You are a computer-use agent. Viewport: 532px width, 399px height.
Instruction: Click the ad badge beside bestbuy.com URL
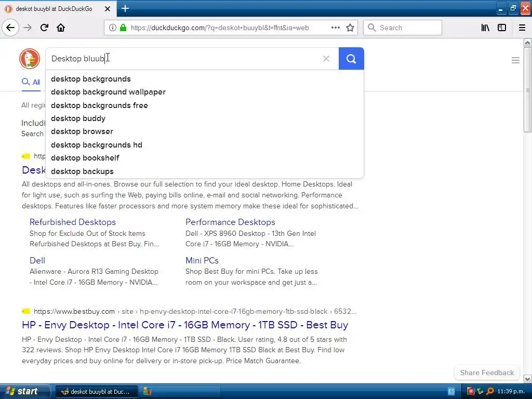26,311
